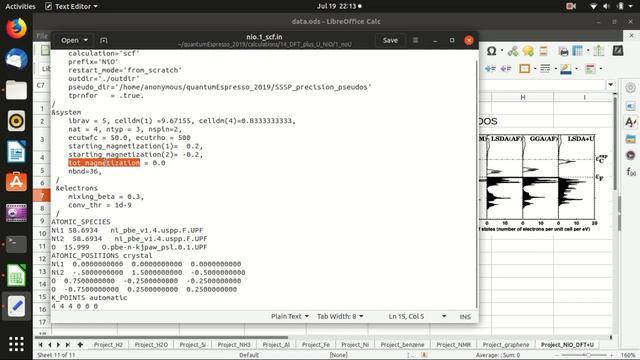Screen dimensions: 640x360
Task: Expand Calc formula bar dropdown arrow
Action: pyautogui.click(x=611, y=85)
